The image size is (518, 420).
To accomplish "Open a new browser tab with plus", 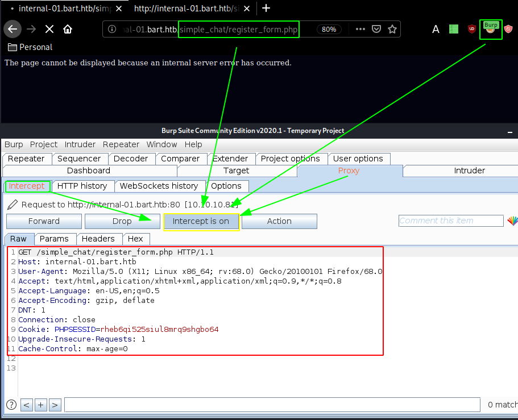I will (x=266, y=9).
